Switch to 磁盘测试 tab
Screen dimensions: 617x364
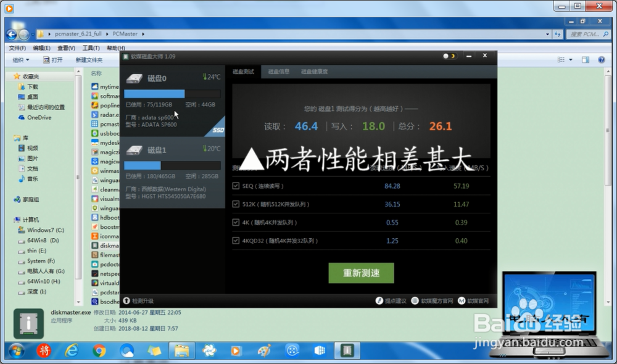243,72
